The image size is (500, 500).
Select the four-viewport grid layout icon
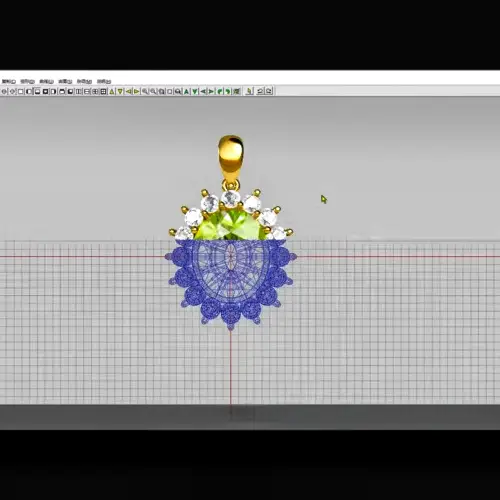[95, 91]
